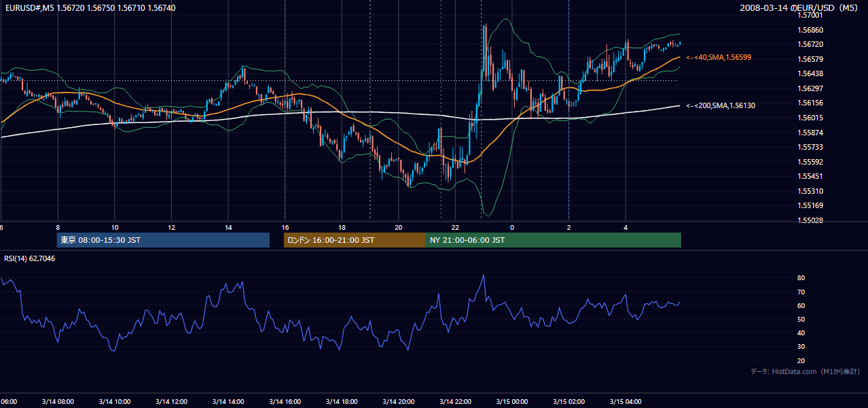Click the 3/14 22:00 bottom time label

[x=455, y=401]
